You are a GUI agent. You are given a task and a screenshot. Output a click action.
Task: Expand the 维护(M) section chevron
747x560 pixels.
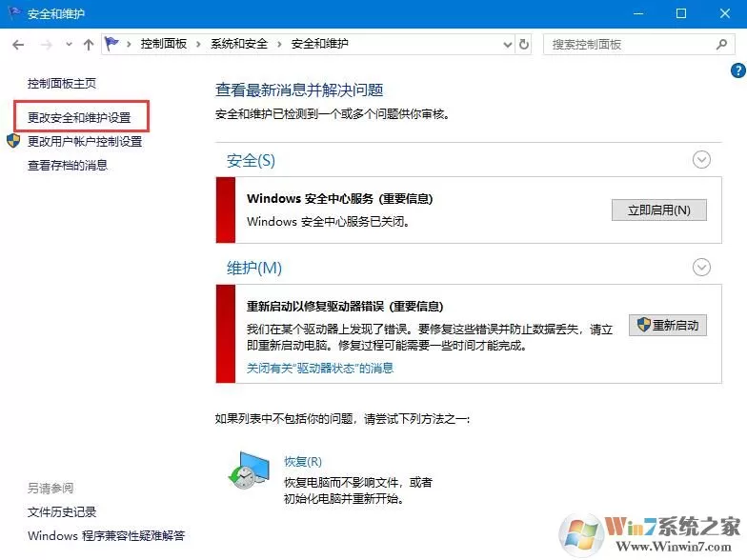(701, 267)
